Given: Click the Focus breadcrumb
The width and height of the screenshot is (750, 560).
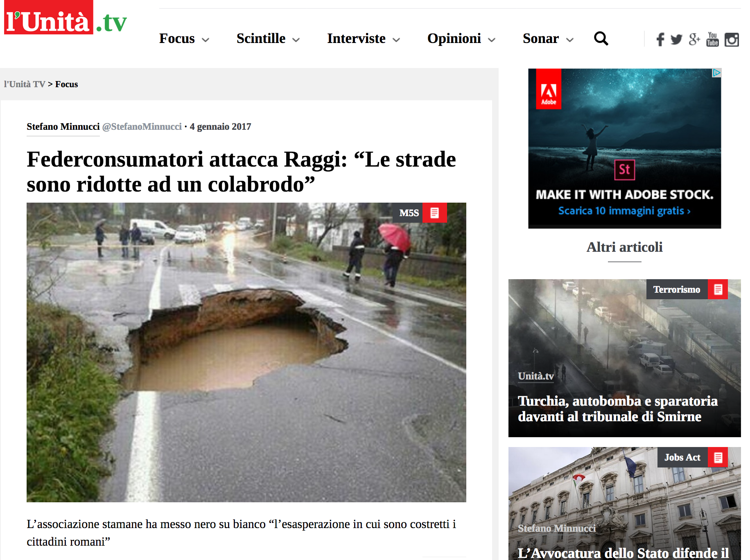Looking at the screenshot, I should click(66, 84).
